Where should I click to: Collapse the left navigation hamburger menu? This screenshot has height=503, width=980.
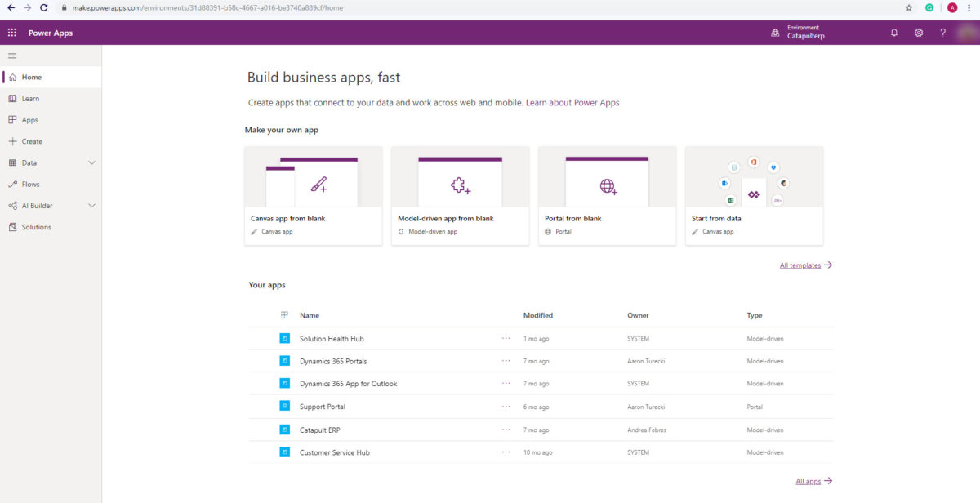[x=11, y=56]
